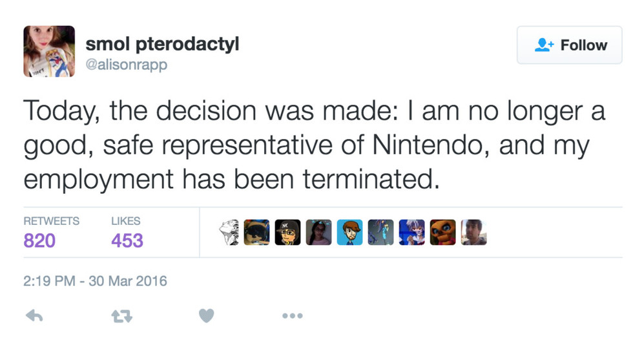Reply to the tweet with arrow icon

[x=33, y=316]
